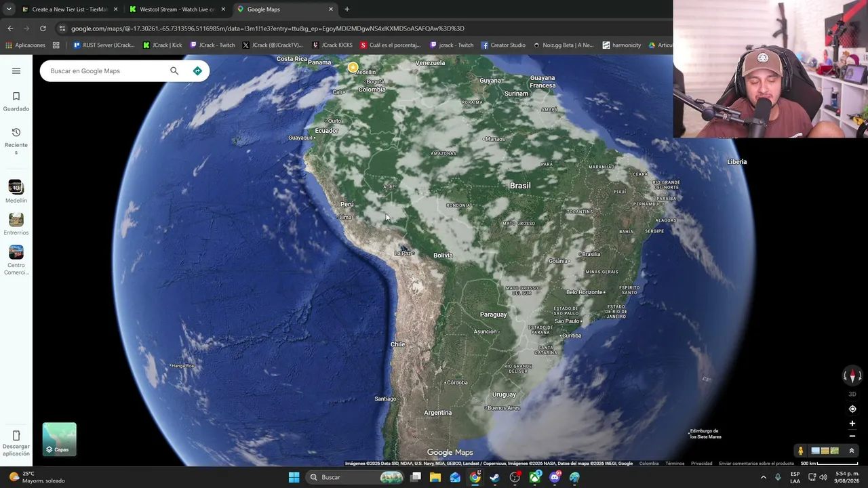Open the Entrerríos recent place shortcut
This screenshot has width=868, height=488.
tap(16, 224)
